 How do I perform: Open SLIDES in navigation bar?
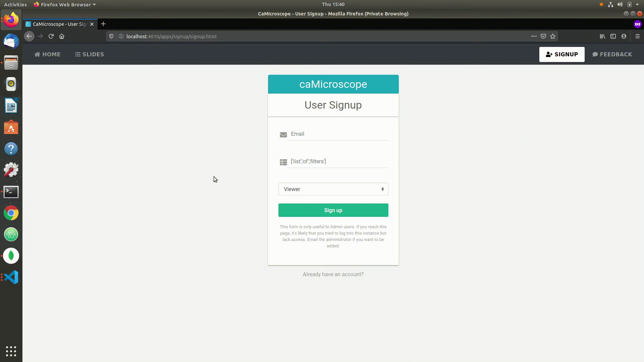(89, 54)
